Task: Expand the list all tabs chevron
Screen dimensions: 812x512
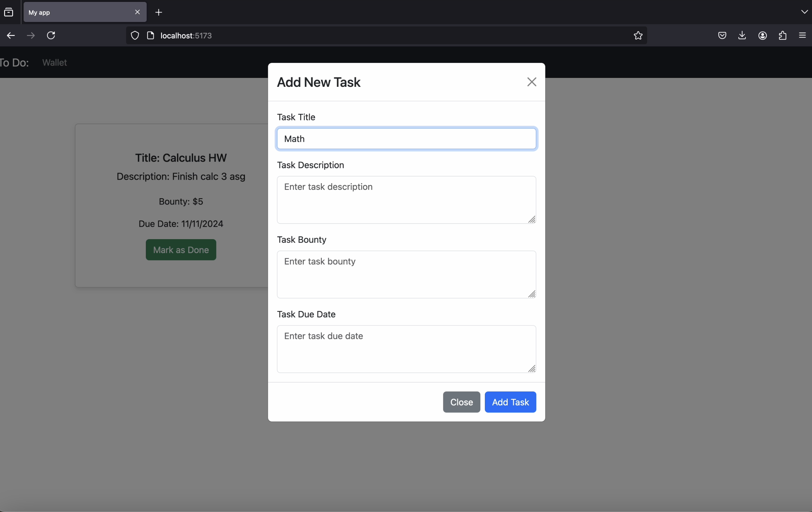Action: coord(804,12)
